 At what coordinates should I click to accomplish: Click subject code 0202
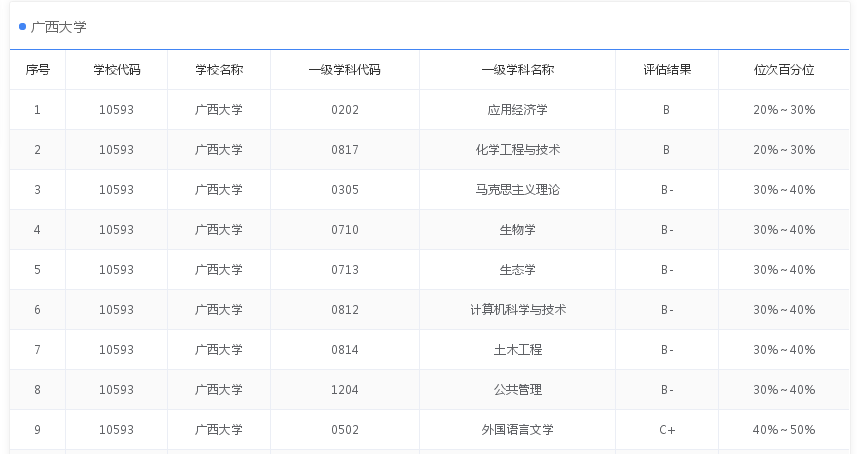click(345, 110)
